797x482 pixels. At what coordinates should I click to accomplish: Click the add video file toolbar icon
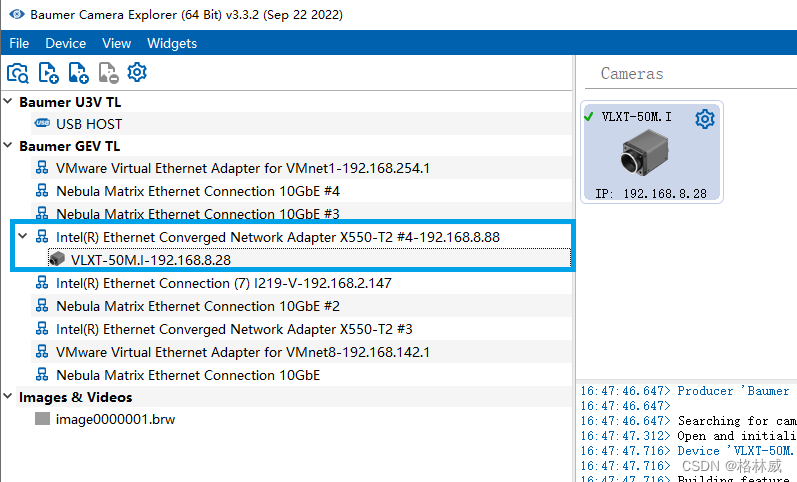pyautogui.click(x=48, y=73)
